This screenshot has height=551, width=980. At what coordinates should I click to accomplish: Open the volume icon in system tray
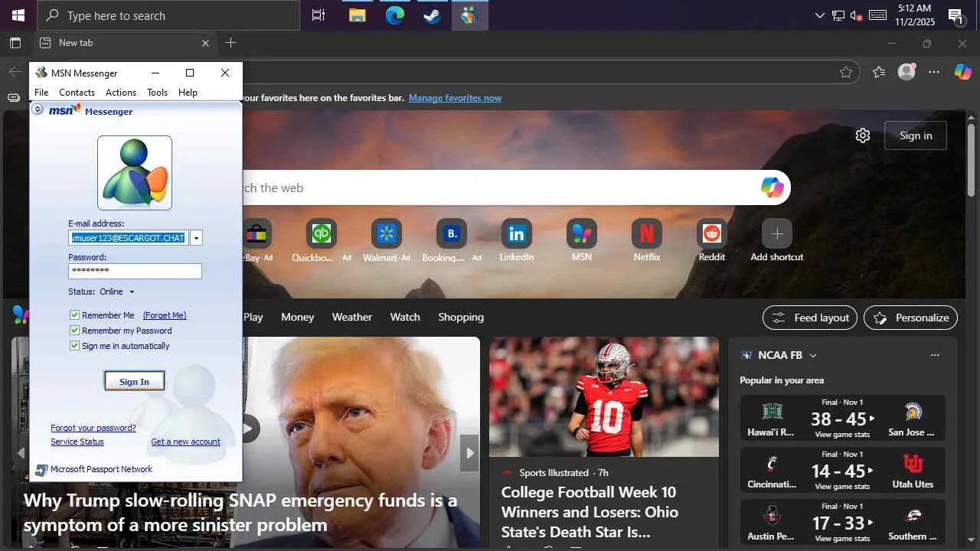tap(857, 15)
